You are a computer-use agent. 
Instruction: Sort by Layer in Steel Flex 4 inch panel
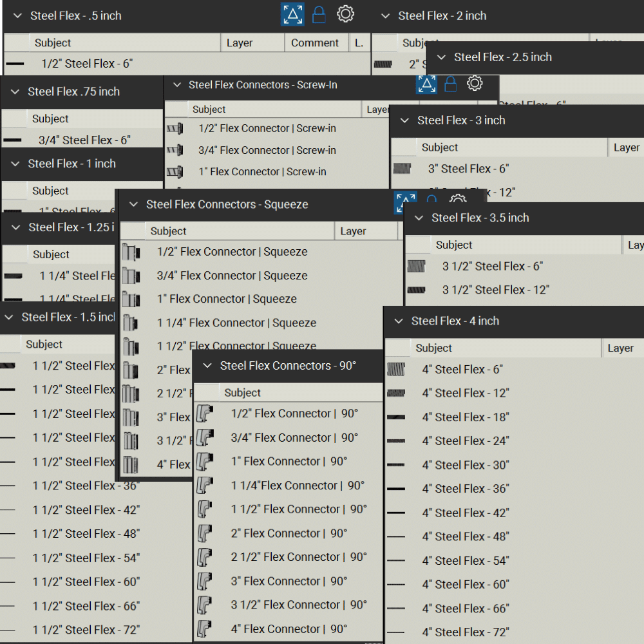tap(620, 348)
